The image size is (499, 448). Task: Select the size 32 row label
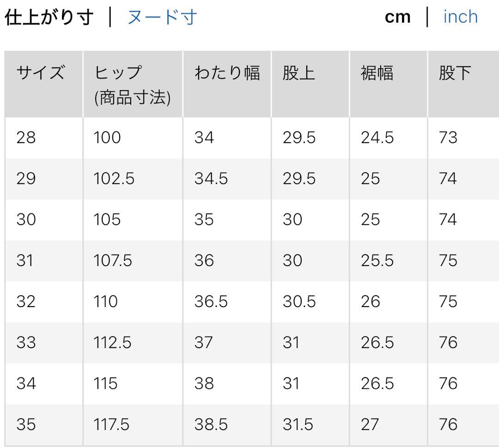click(x=26, y=302)
